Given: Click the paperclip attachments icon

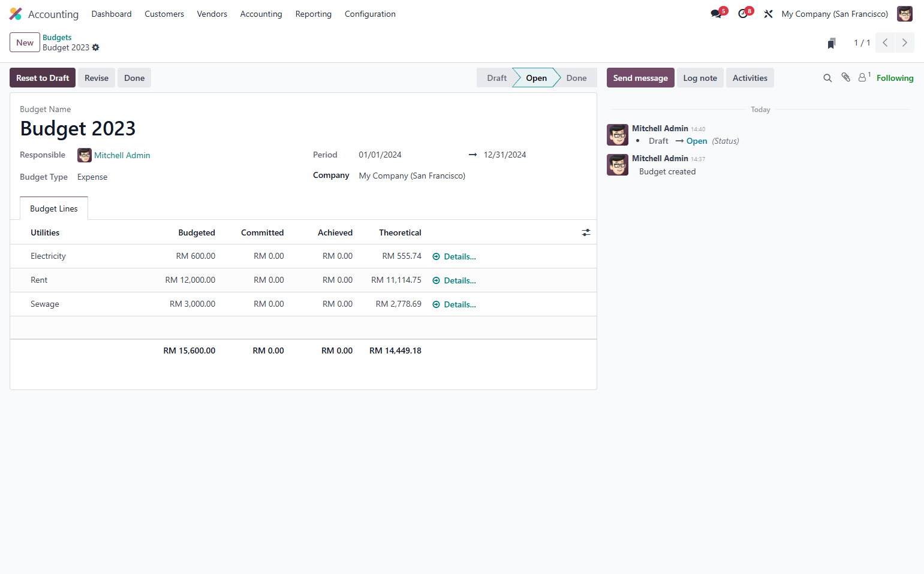Looking at the screenshot, I should coord(845,77).
